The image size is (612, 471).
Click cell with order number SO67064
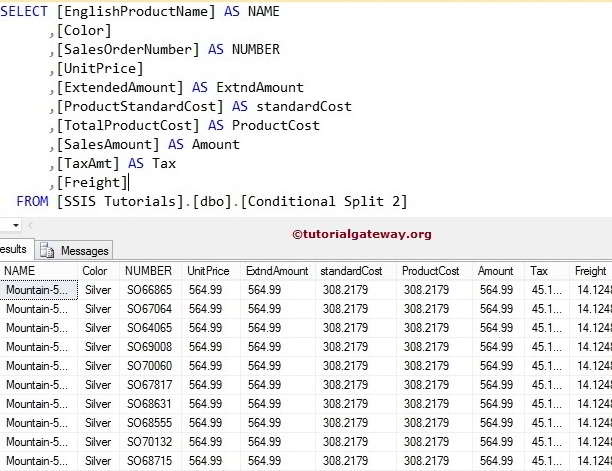pos(149,309)
